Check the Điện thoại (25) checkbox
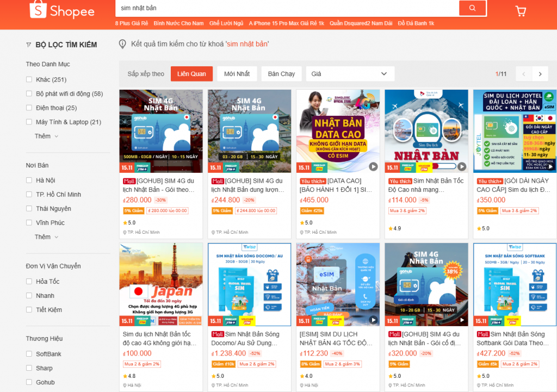This screenshot has height=392, width=557. [x=29, y=108]
